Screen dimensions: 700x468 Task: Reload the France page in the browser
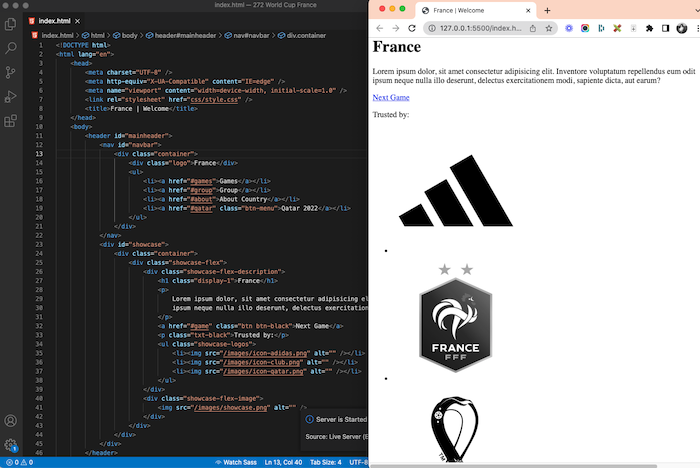click(412, 28)
